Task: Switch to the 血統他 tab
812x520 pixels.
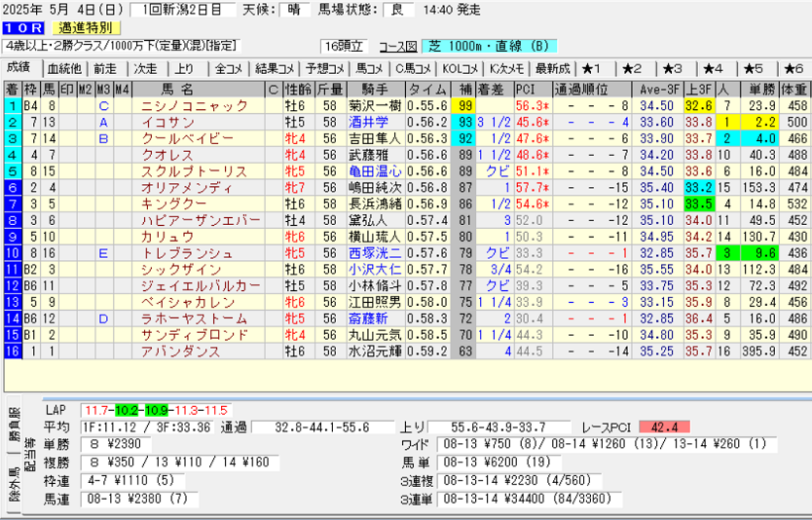Action: pyautogui.click(x=63, y=68)
